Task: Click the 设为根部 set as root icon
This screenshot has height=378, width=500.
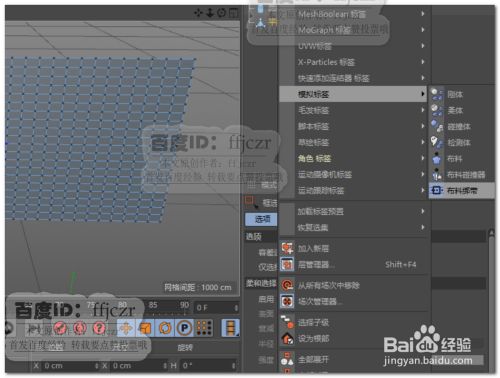Action: point(287,339)
